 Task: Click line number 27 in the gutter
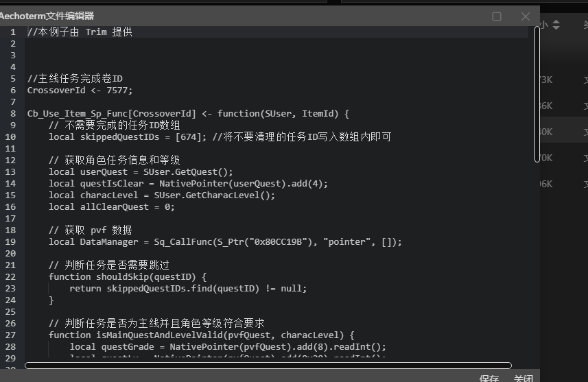pos(12,335)
